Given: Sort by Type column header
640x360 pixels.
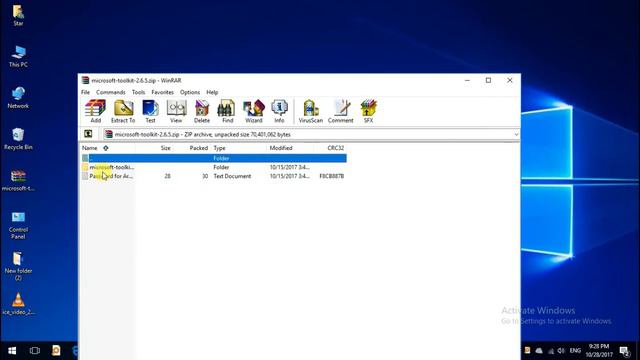Looking at the screenshot, I should pyautogui.click(x=220, y=148).
